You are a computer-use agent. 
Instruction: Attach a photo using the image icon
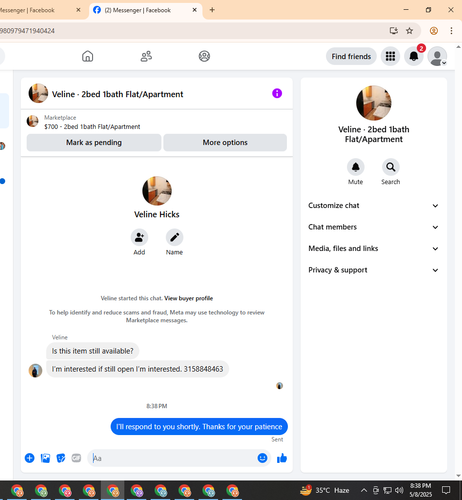[45, 458]
